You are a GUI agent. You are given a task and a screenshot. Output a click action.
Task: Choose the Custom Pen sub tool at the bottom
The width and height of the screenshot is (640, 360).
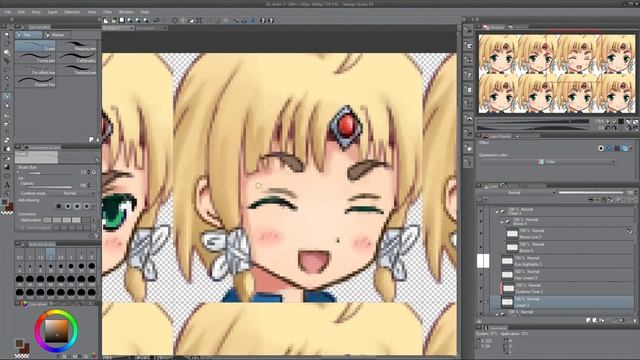click(36, 81)
